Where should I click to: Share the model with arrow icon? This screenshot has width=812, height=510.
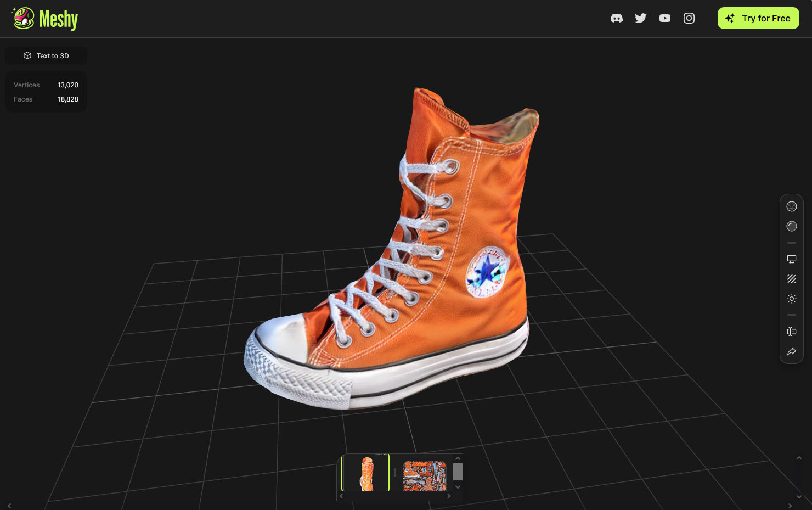coord(791,351)
